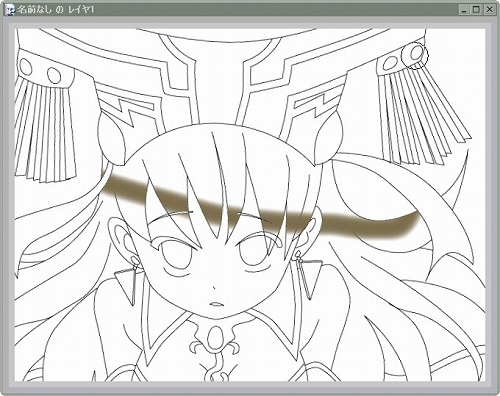Maximize the 名前なし の レイヤ1 window
This screenshot has width=500, height=396.
point(476,9)
